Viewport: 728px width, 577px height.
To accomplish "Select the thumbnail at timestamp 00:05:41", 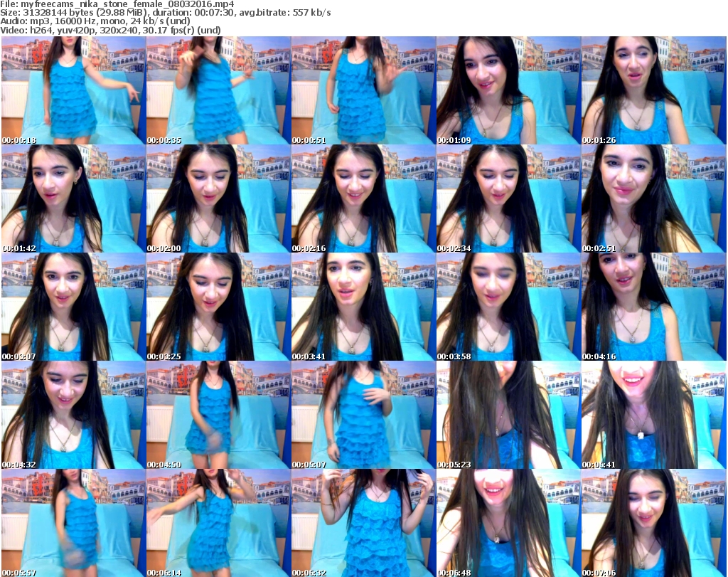I will [x=654, y=415].
